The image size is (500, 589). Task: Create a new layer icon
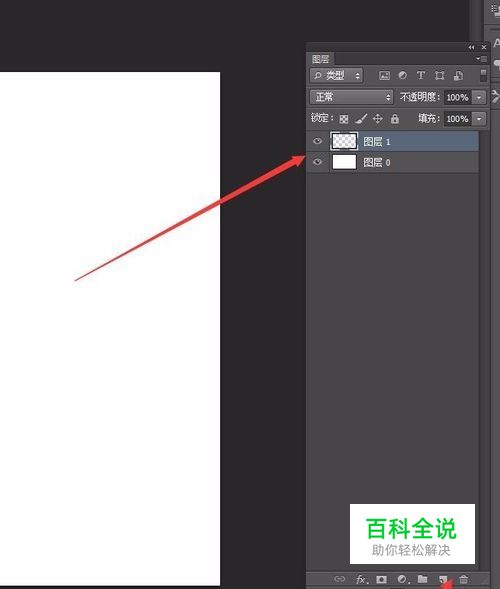tap(443, 579)
